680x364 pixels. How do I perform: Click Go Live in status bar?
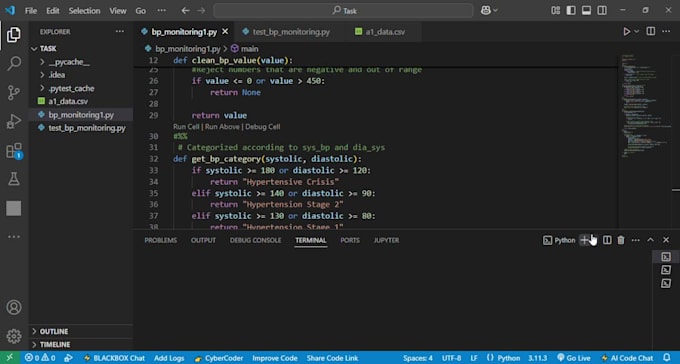click(573, 358)
